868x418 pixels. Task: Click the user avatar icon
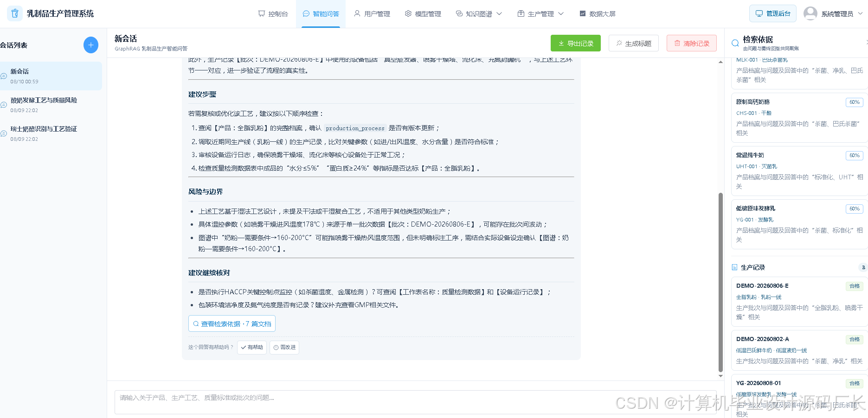click(x=810, y=13)
